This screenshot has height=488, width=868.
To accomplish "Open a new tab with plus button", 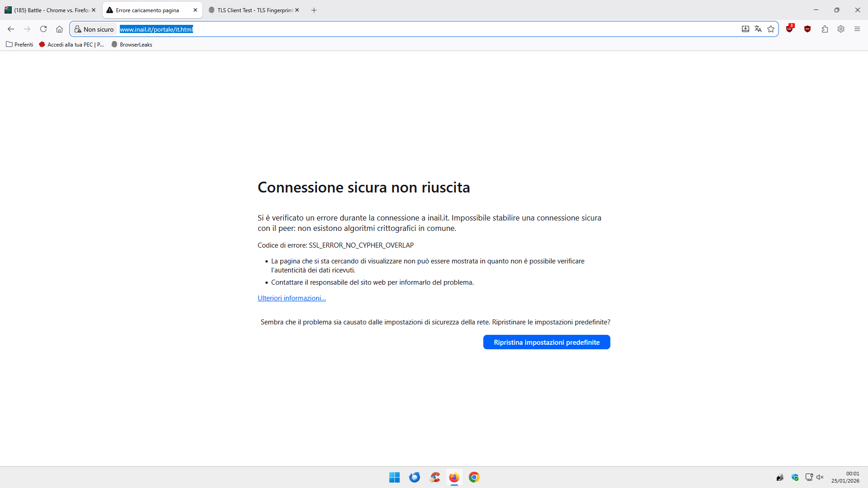I will tap(314, 10).
